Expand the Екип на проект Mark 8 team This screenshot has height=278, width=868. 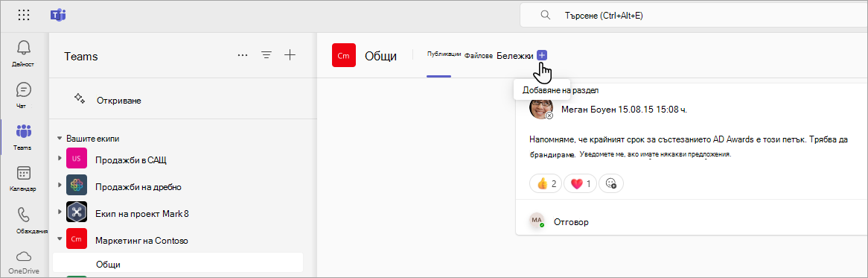pyautogui.click(x=60, y=212)
